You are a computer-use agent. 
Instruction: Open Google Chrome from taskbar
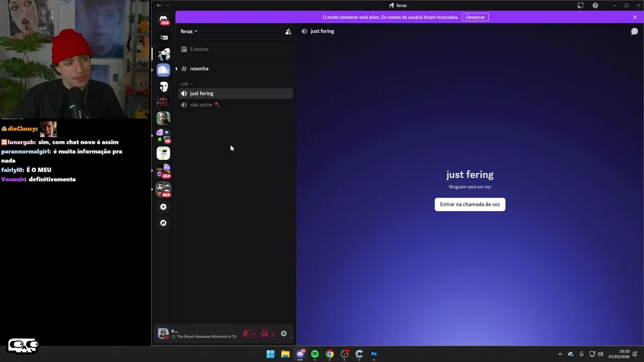[330, 354]
